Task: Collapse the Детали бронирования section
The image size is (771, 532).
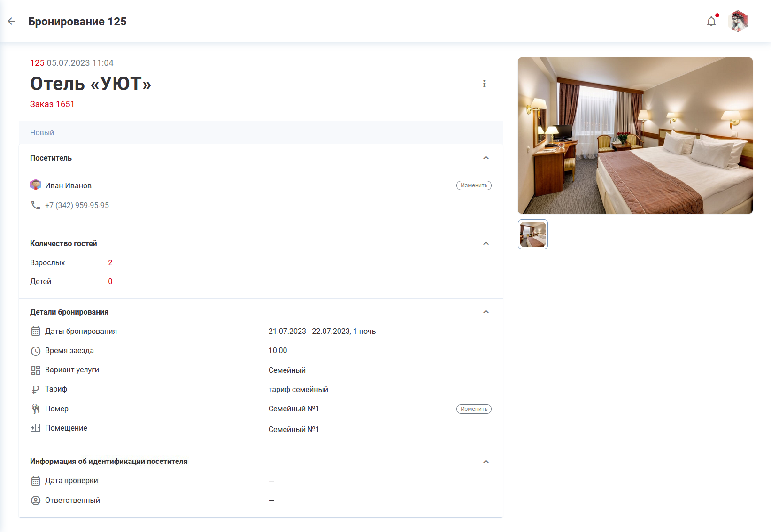Action: 486,312
